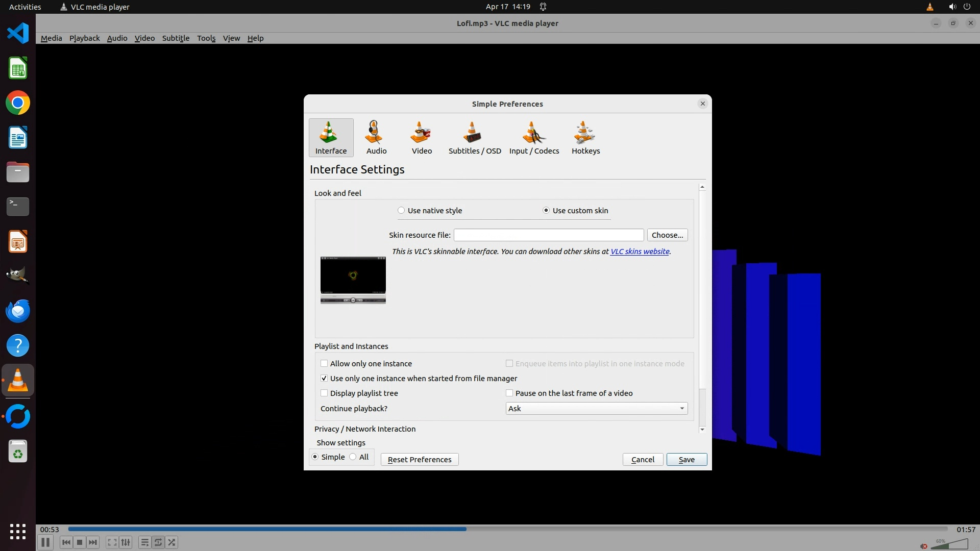
Task: Open the Tools menu
Action: tap(206, 38)
